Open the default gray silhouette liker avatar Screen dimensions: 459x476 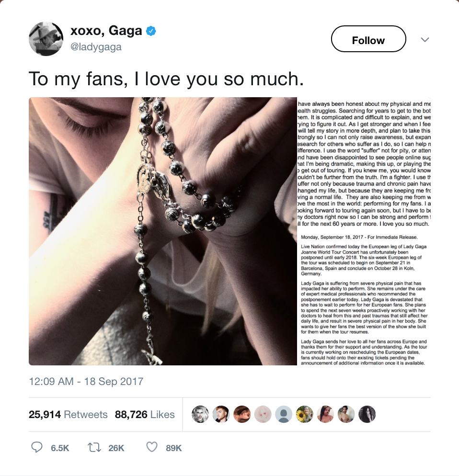[x=284, y=414]
